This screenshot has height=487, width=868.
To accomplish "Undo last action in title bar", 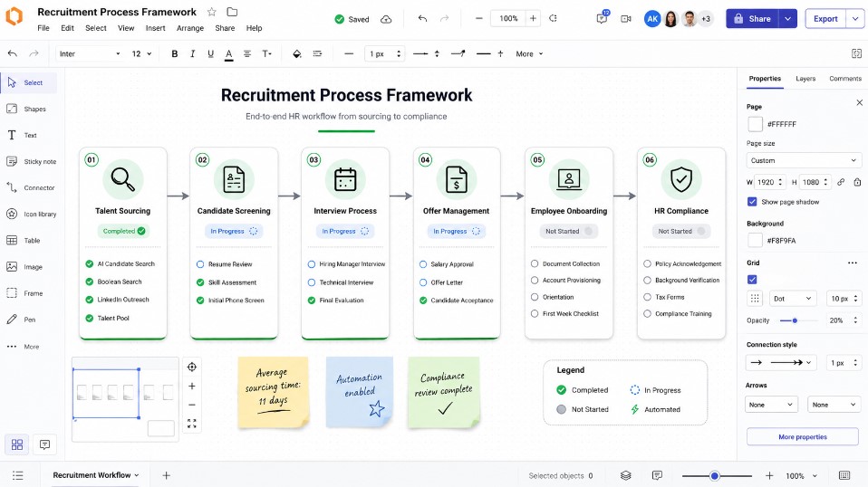I will click(423, 18).
